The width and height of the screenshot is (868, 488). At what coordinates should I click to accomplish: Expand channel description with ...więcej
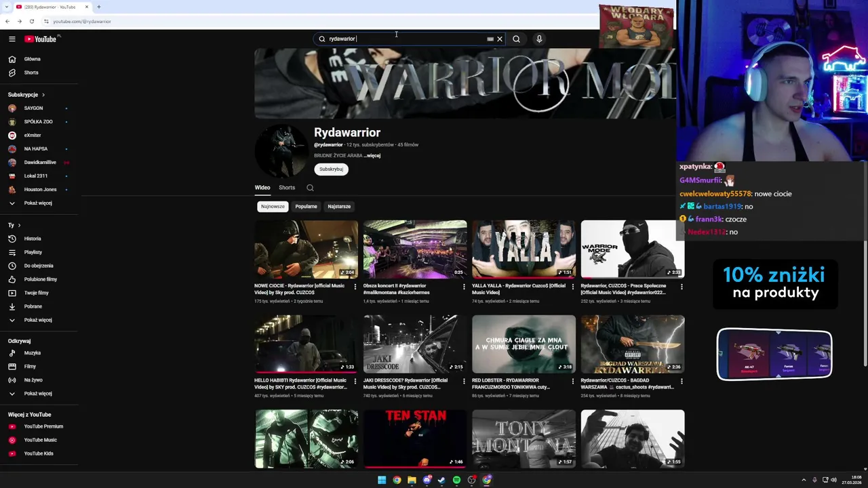point(372,156)
